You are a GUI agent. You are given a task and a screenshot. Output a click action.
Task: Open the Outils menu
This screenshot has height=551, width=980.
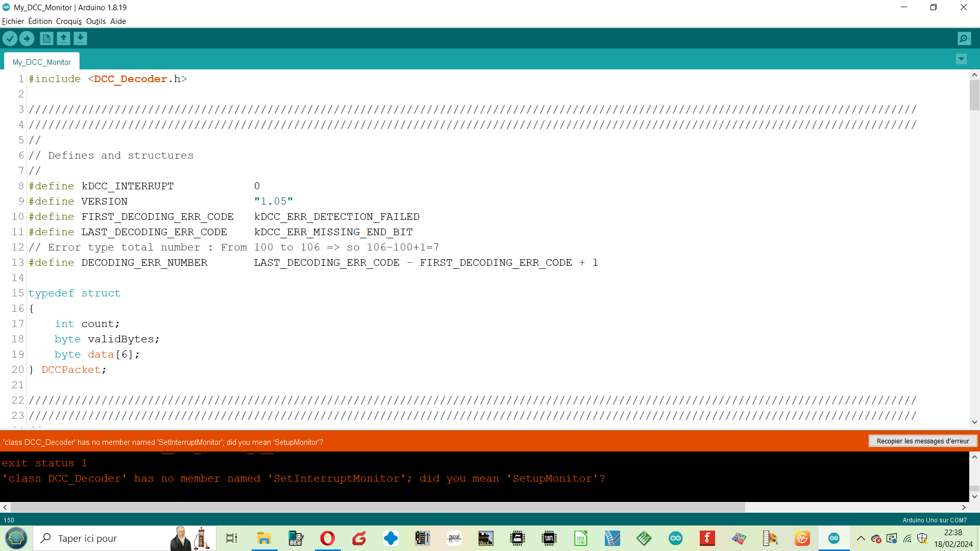click(x=96, y=21)
